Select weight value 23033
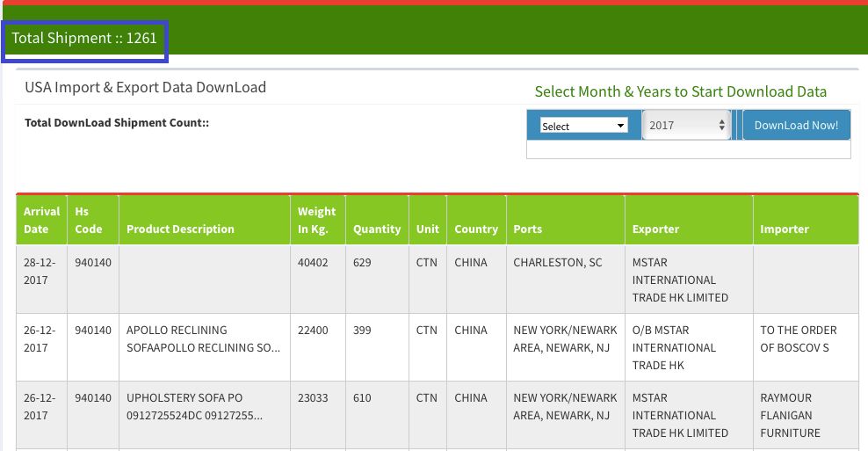This screenshot has width=868, height=451. (x=313, y=397)
